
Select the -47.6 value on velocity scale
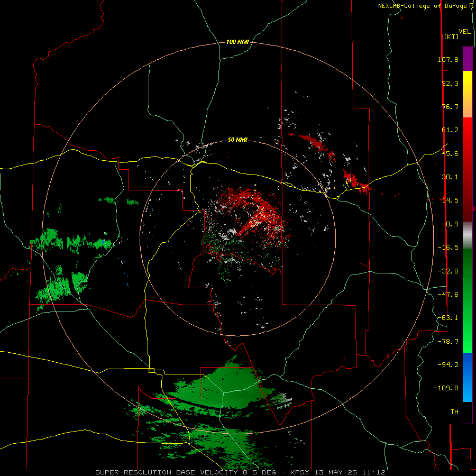(x=448, y=295)
